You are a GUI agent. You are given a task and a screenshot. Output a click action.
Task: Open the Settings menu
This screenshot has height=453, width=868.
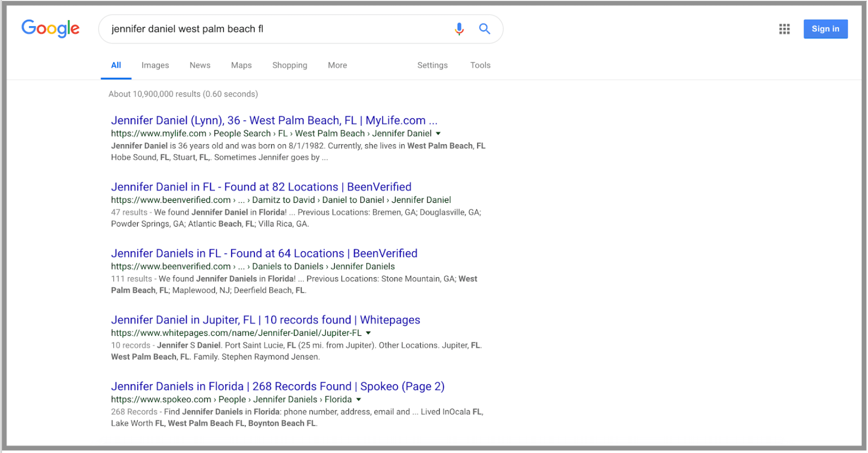click(432, 65)
